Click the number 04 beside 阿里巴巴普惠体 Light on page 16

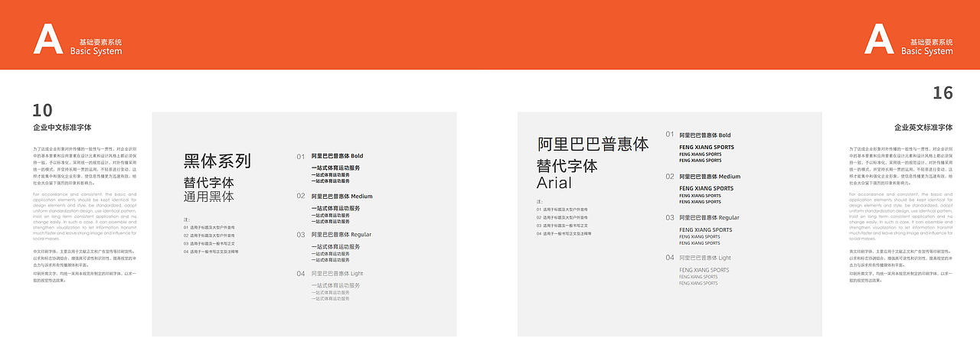pos(670,258)
